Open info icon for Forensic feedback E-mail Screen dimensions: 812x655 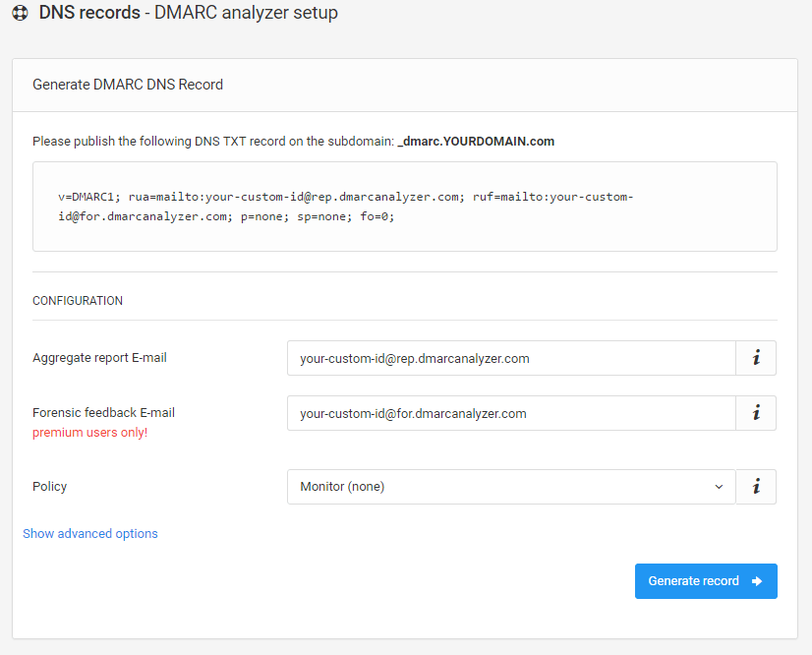click(756, 413)
